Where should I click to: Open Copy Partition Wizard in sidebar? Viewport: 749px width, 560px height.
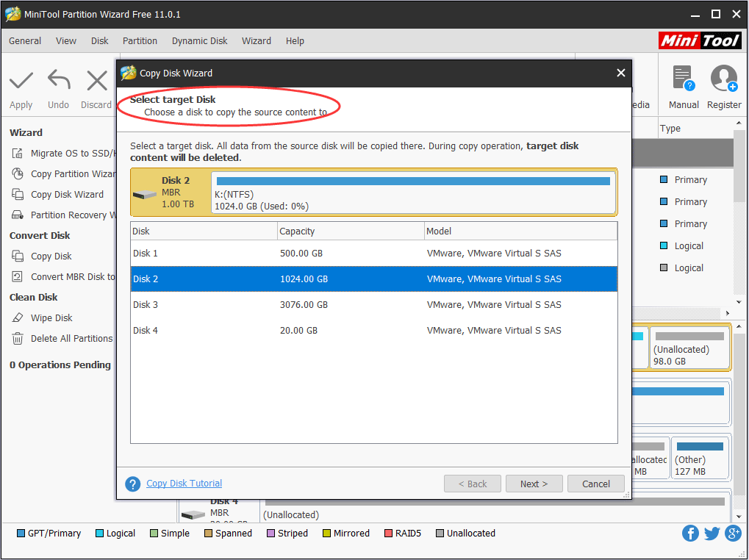64,173
